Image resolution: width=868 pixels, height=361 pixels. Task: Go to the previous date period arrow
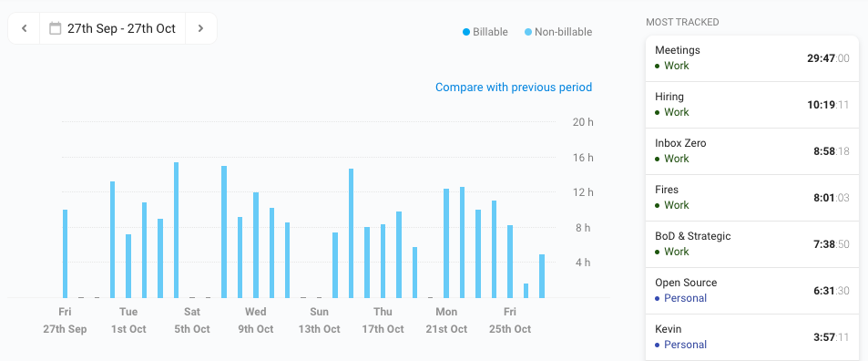24,28
